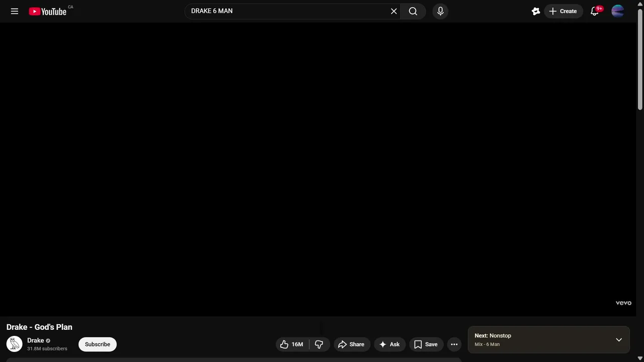This screenshot has width=644, height=362.
Task: Expand the Next: Nonstop playlist chevron
Action: (x=619, y=340)
